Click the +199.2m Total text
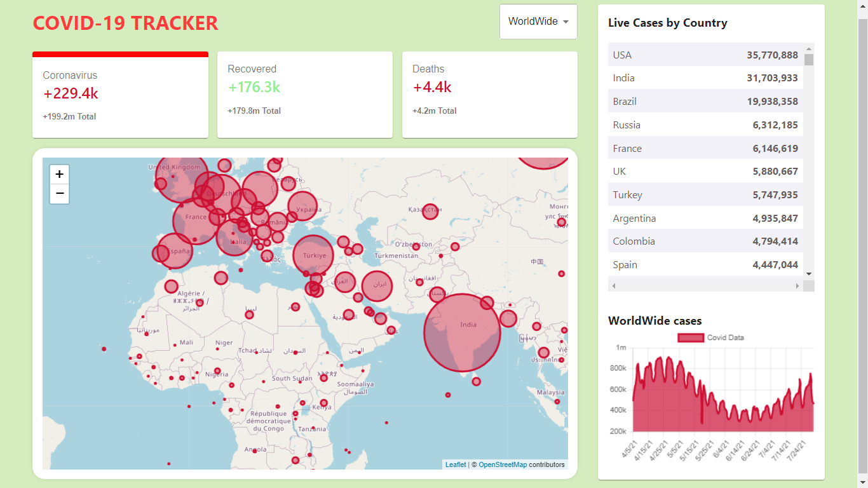Viewport: 868px width, 488px height. (x=69, y=117)
